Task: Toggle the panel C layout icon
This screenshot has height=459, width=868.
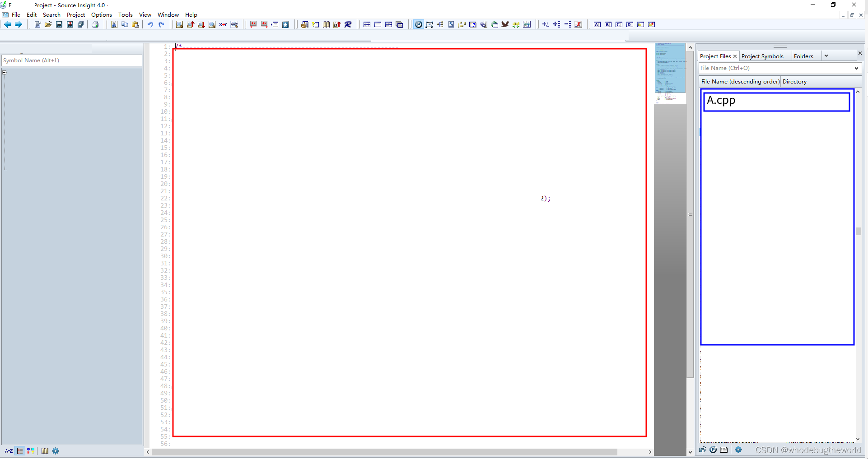Action: click(x=619, y=24)
